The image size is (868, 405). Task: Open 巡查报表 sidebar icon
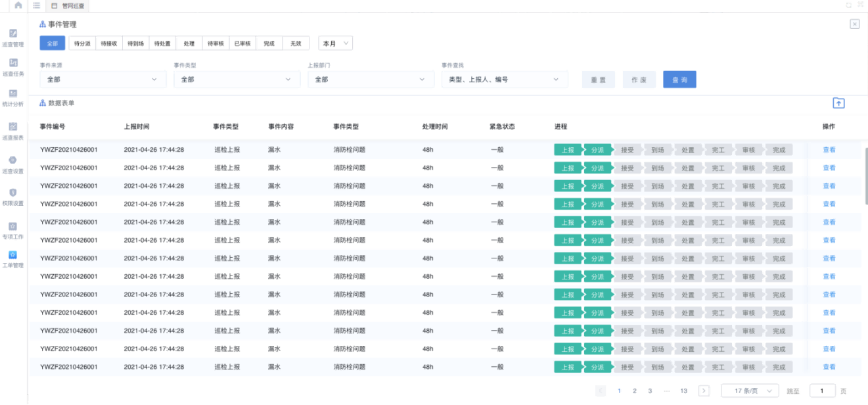point(13,131)
